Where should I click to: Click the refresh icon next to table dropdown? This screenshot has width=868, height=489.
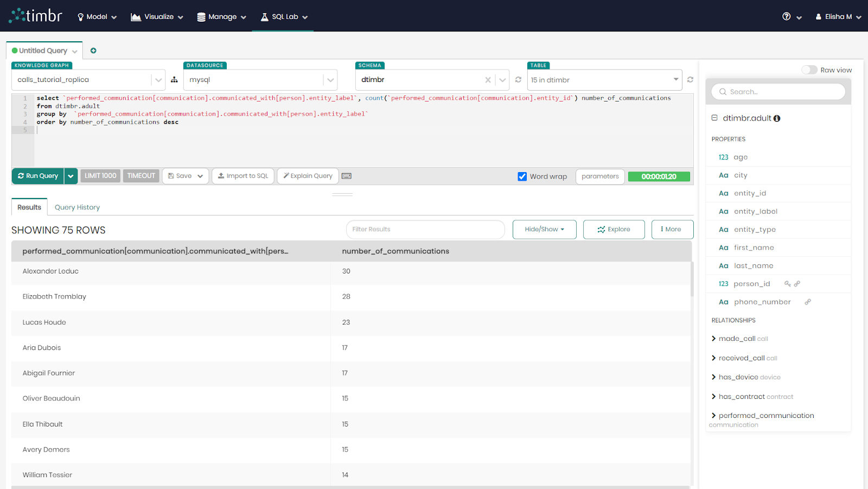point(690,80)
